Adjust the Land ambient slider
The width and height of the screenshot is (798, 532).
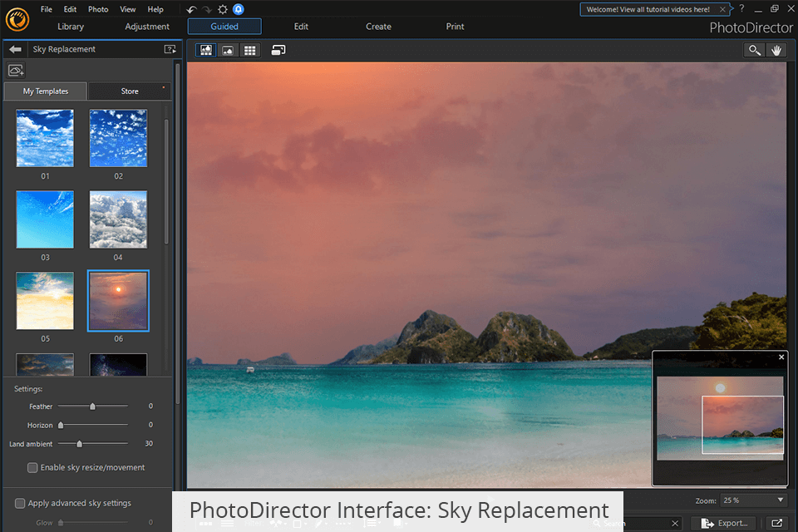92,443
